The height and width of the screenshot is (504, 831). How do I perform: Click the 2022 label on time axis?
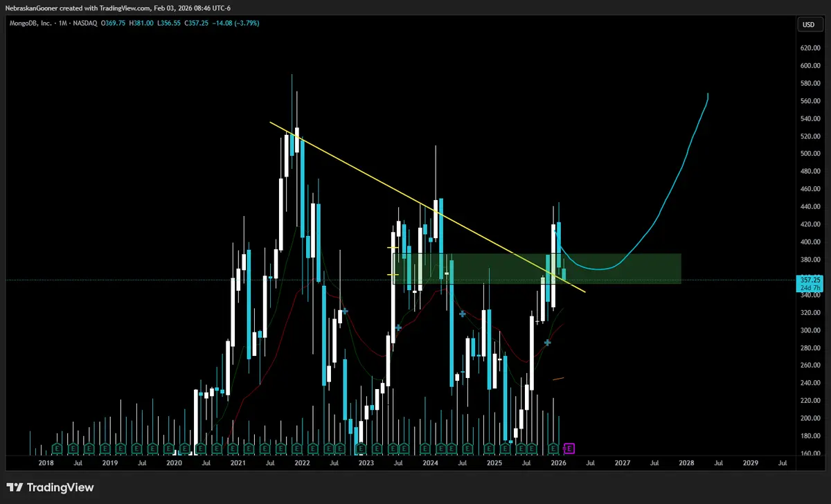[302, 462]
